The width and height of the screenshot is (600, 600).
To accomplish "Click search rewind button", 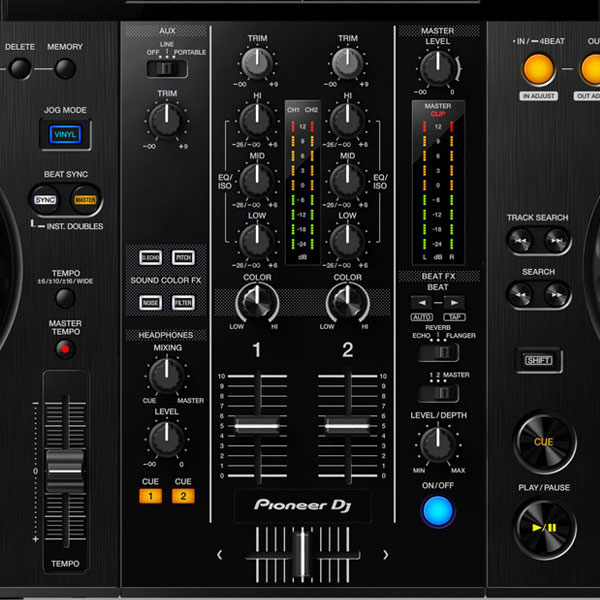I will coord(520,295).
